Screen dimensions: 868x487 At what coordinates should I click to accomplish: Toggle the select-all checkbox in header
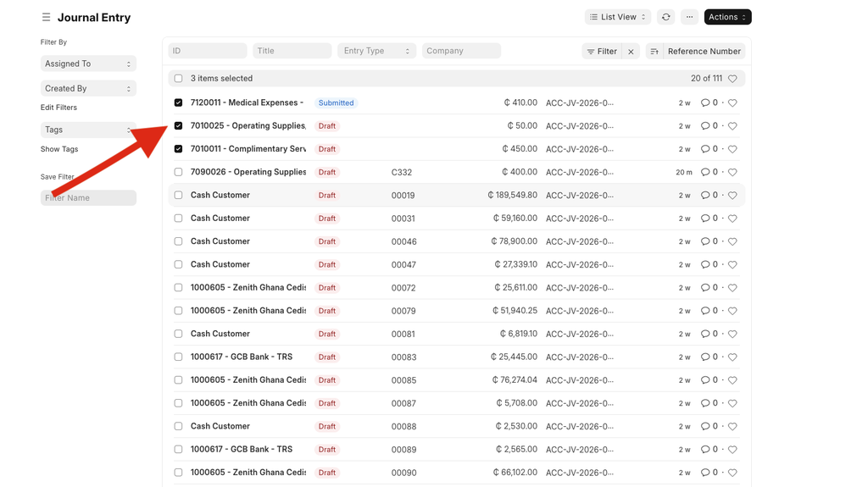click(178, 79)
